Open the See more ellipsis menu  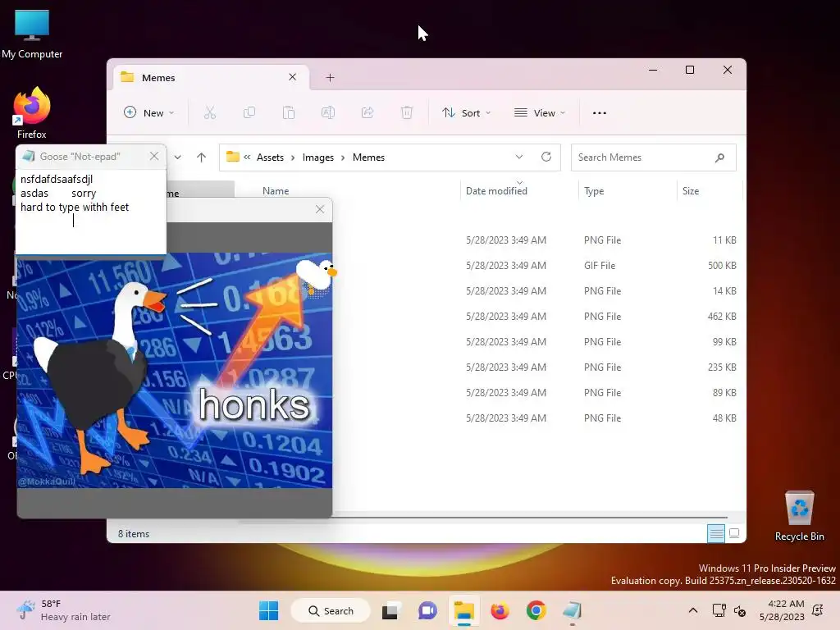click(x=600, y=113)
